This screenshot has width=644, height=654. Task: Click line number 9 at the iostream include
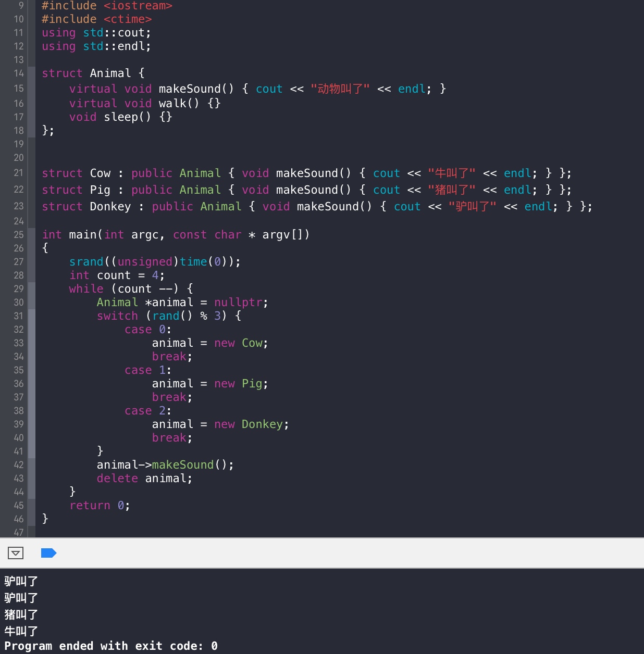tap(19, 5)
